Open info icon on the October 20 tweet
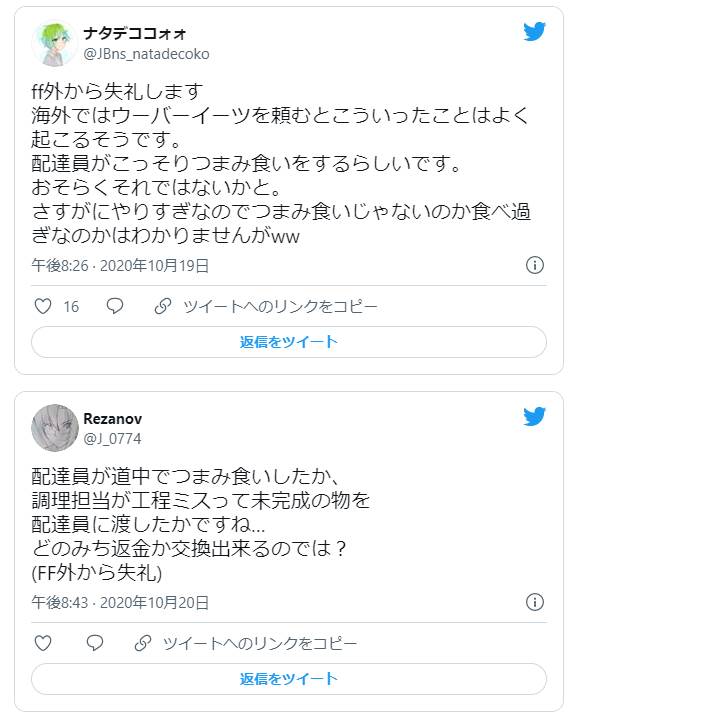This screenshot has height=721, width=703. point(535,602)
